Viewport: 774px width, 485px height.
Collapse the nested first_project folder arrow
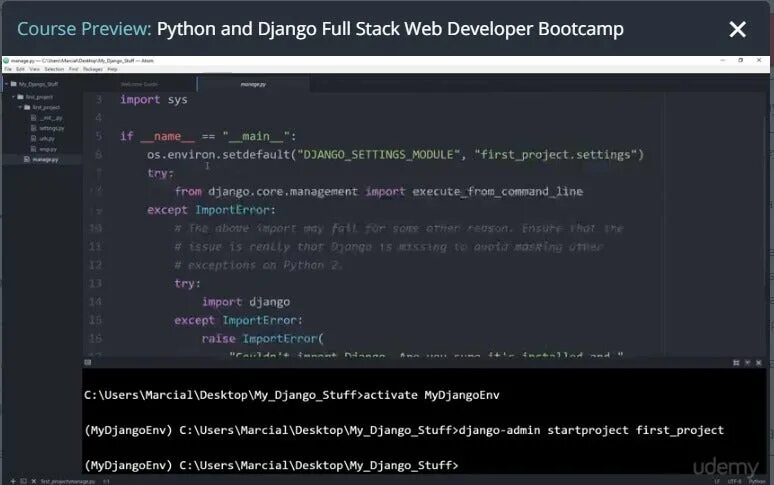click(20, 107)
